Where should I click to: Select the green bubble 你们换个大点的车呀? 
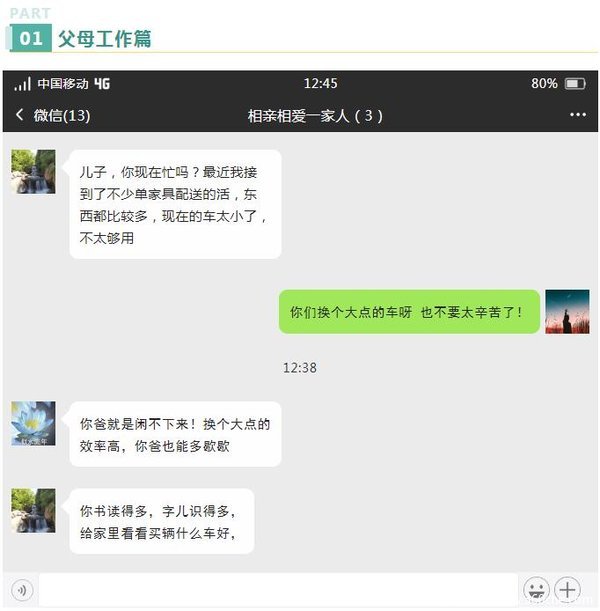pyautogui.click(x=409, y=312)
